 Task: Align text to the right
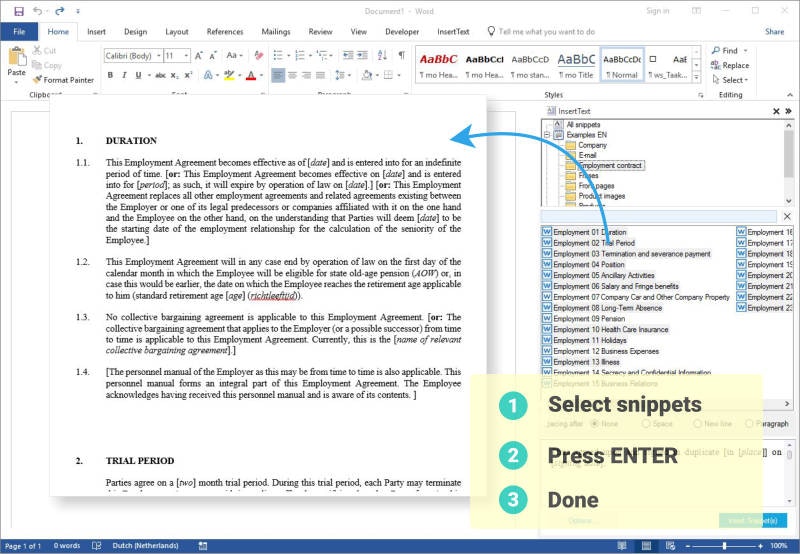[306, 75]
